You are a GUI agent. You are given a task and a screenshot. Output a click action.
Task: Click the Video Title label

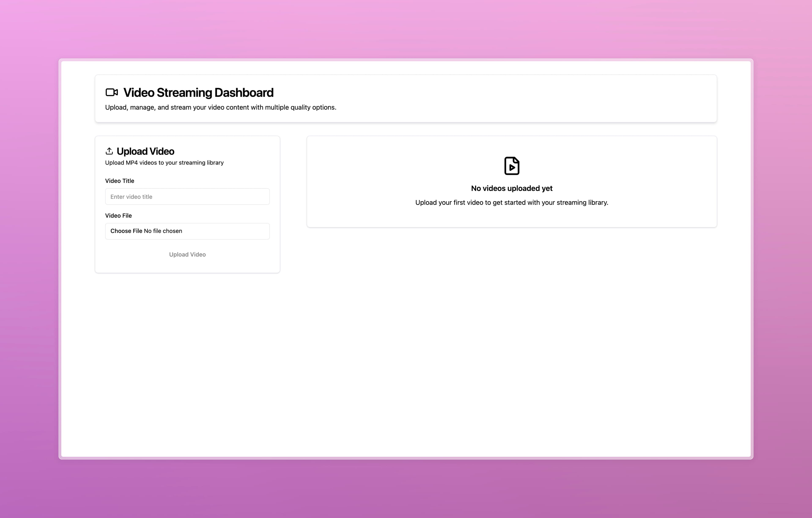(120, 181)
